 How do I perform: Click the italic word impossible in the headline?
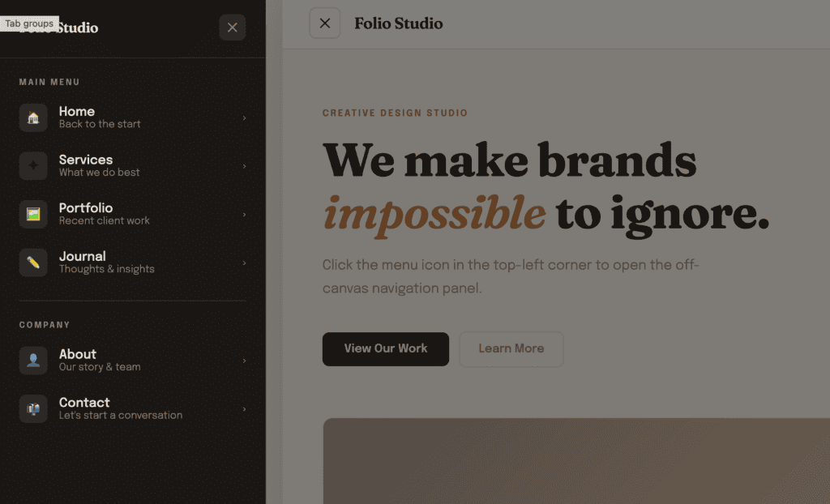[x=434, y=213]
